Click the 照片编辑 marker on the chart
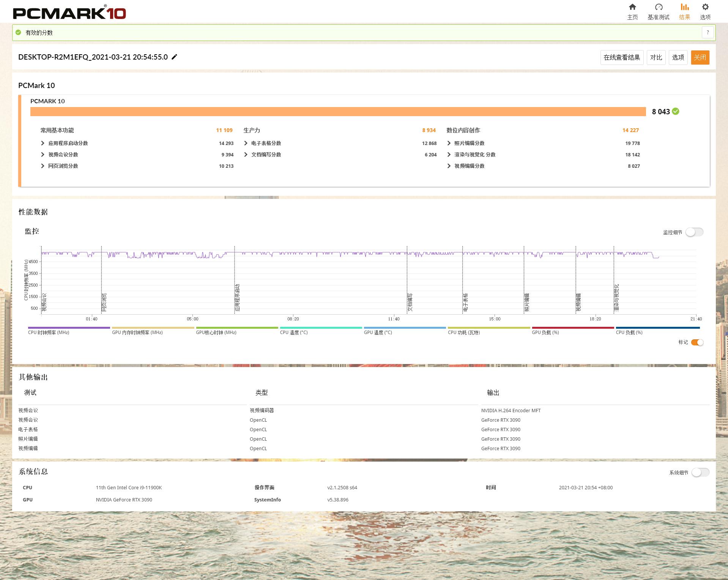The width and height of the screenshot is (728, 580). pyautogui.click(x=527, y=302)
